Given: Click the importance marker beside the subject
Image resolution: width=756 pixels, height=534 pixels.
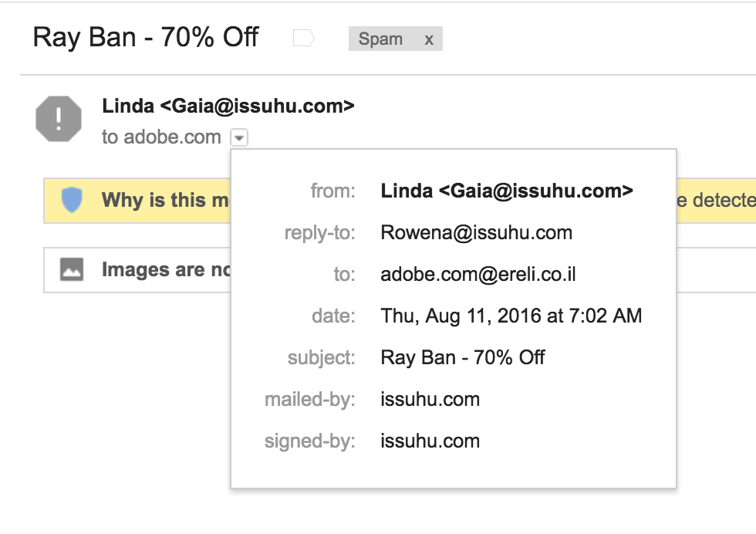Looking at the screenshot, I should pyautogui.click(x=304, y=38).
